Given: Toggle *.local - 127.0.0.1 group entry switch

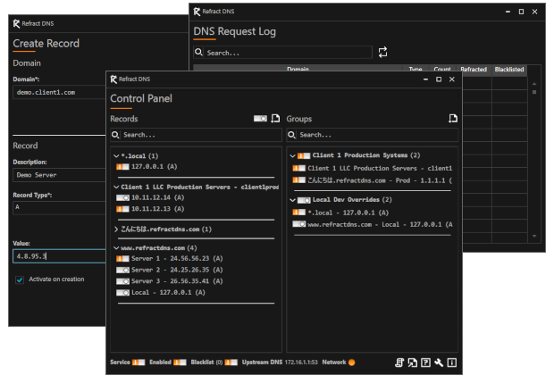Looking at the screenshot, I should (x=299, y=213).
